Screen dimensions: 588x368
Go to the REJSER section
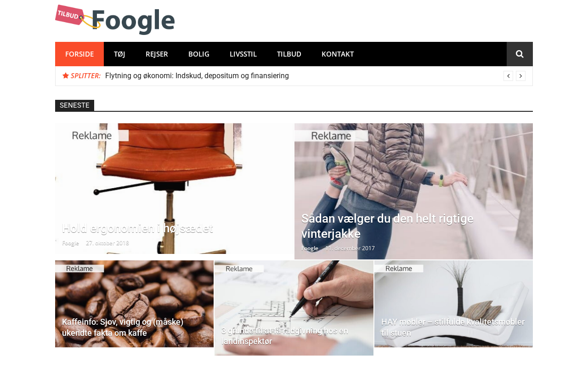(x=157, y=54)
